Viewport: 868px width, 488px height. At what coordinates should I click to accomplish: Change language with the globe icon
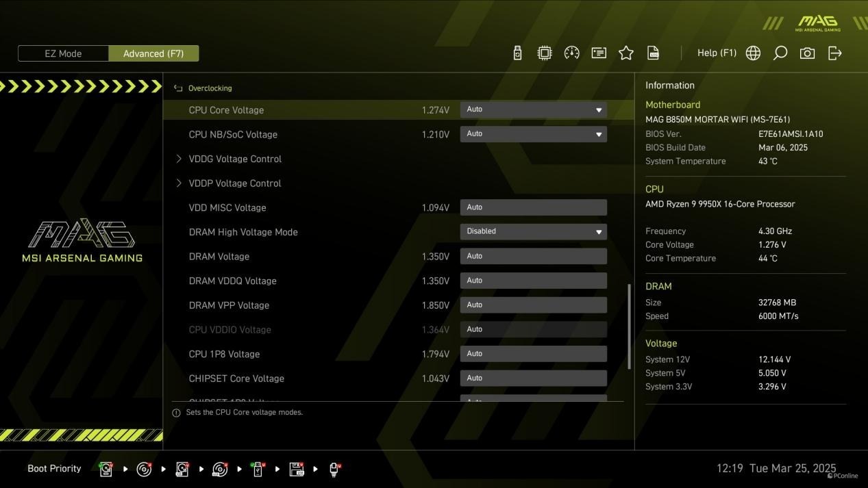[x=753, y=53]
